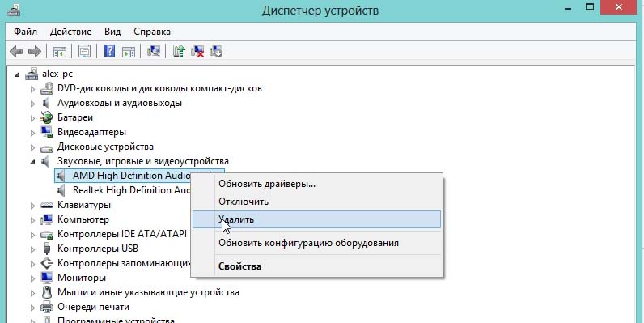Viewport: 644px width, 323px height.
Task: Click the Компьютер category icon
Action: (47, 219)
